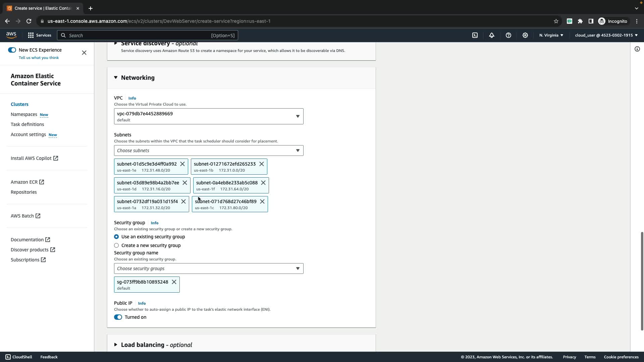Viewport: 644px width, 362px height.
Task: Open the Choose subnets dropdown
Action: pyautogui.click(x=209, y=150)
